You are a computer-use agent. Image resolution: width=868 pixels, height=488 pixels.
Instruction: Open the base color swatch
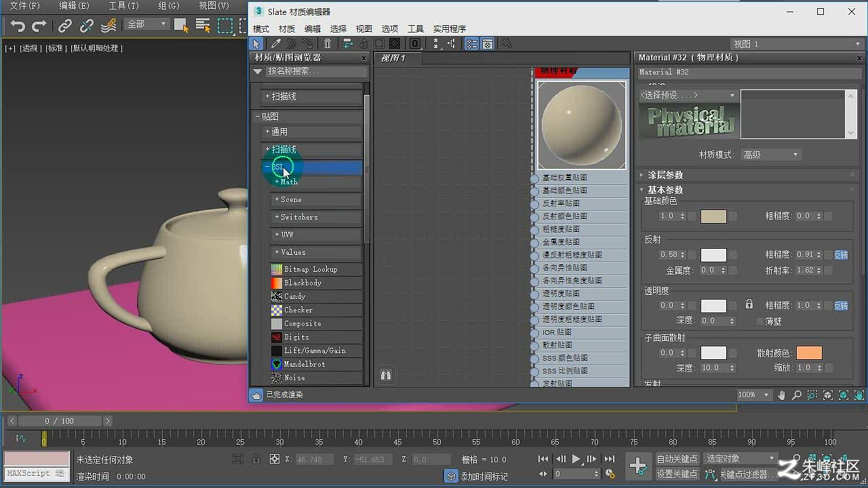(713, 216)
